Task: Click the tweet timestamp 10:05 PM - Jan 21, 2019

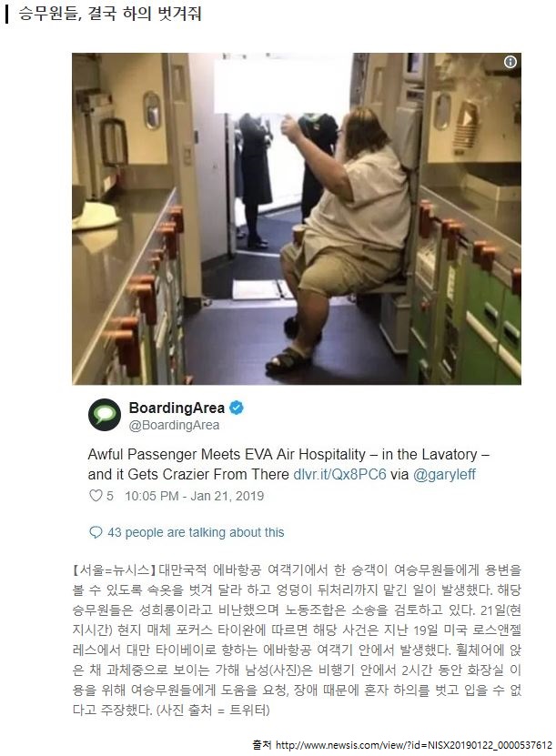Action: click(195, 496)
